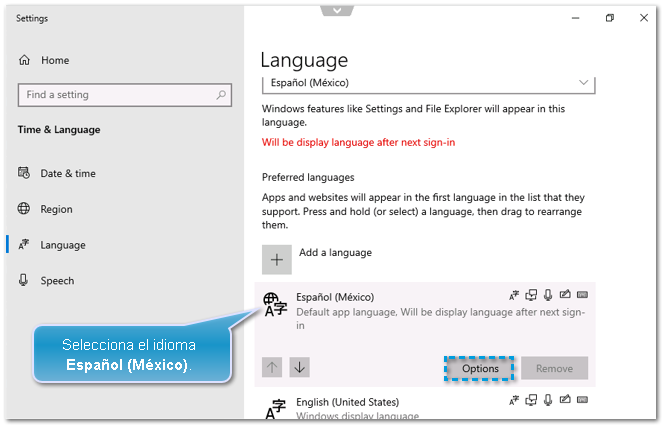This screenshot has width=665, height=428.
Task: Click the collapse chevron at window top
Action: pos(337,10)
